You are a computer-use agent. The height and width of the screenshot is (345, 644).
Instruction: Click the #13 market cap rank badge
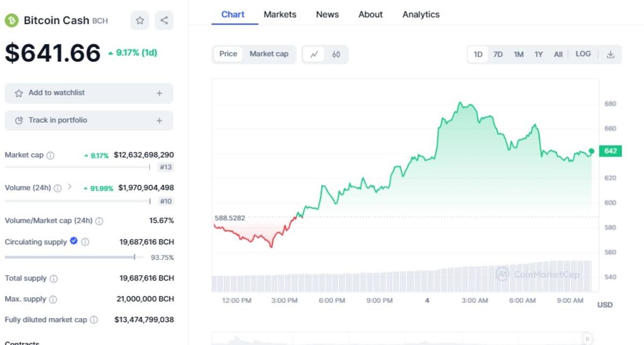[x=166, y=167]
